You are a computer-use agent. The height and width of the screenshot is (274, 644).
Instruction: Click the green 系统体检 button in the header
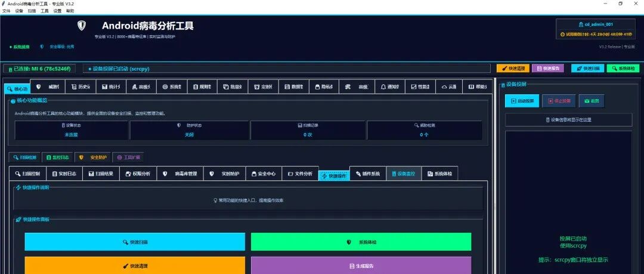[x=623, y=68]
